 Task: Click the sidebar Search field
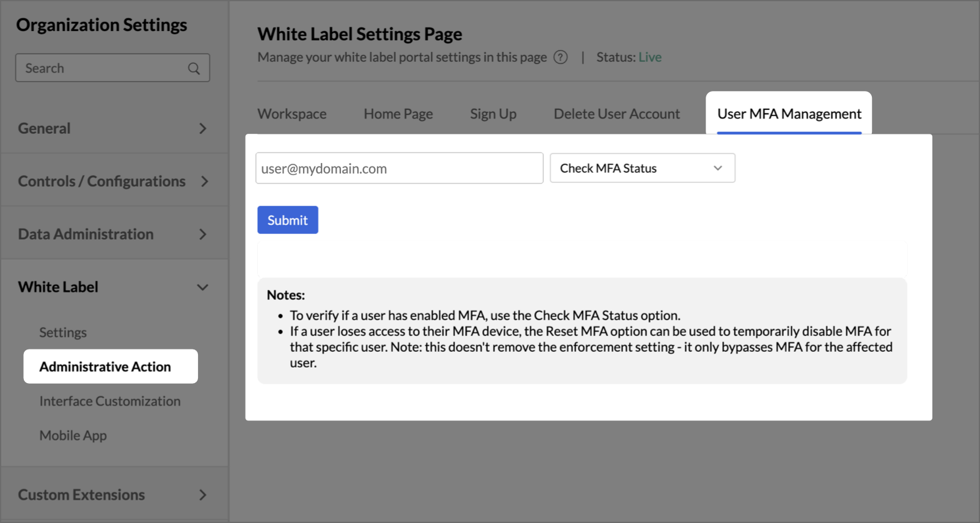pos(101,68)
